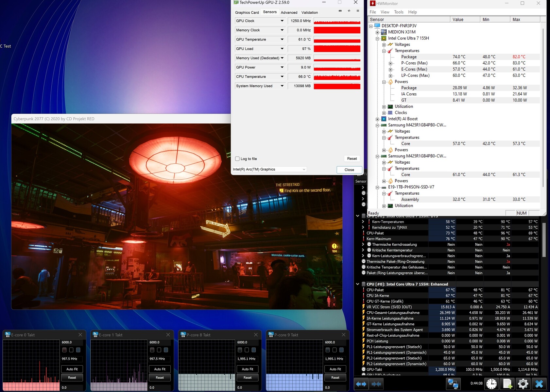Click Auto Fit in E-core 0 Takt window

click(72, 369)
